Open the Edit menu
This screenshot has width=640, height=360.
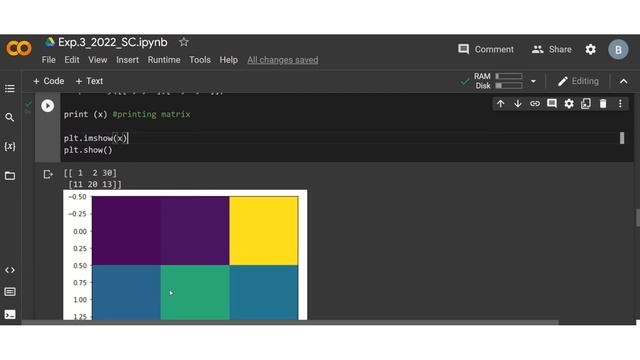pyautogui.click(x=72, y=60)
